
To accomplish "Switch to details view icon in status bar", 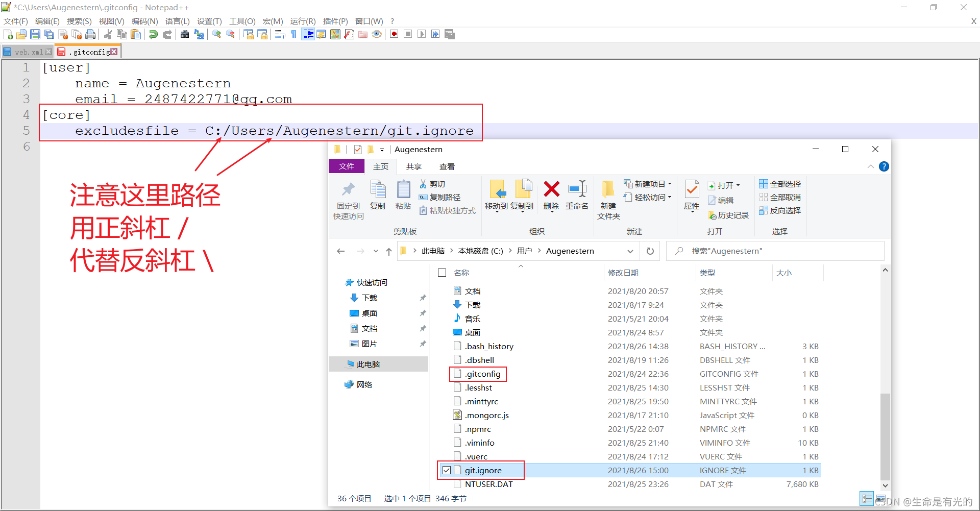I will [867, 498].
